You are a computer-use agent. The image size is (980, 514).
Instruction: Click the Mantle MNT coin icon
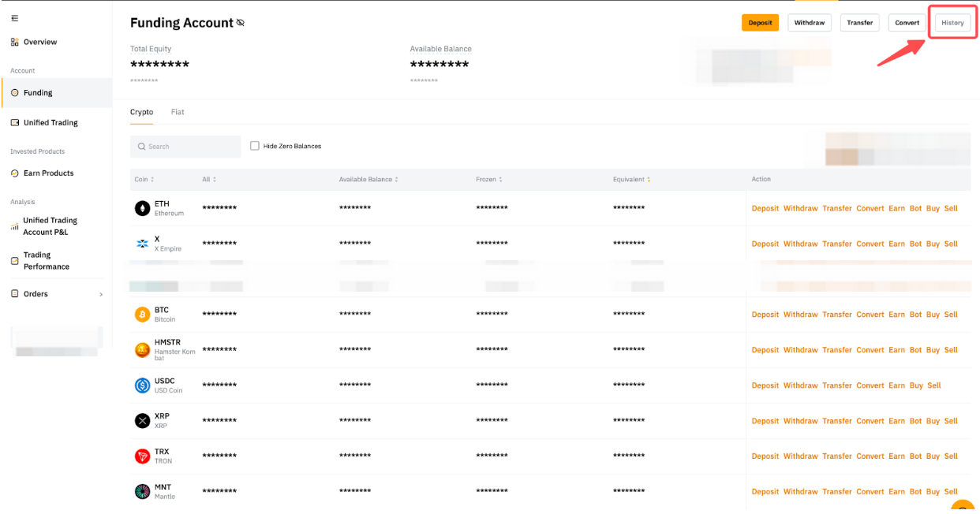142,491
